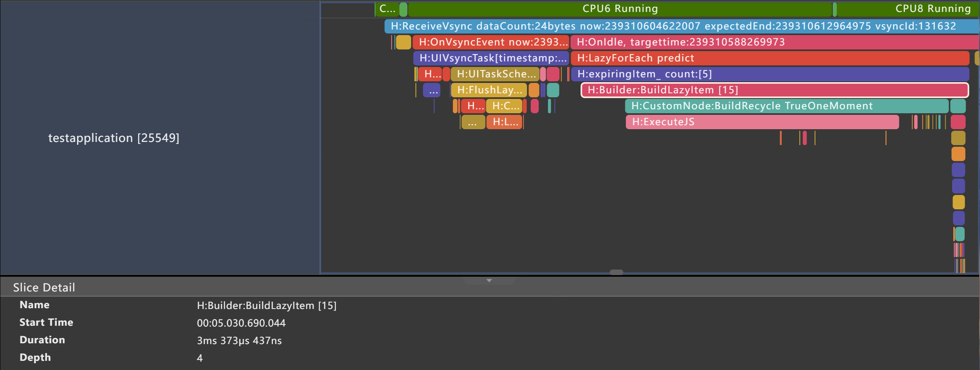This screenshot has width=980, height=370.
Task: Click the Duration value 3ms 373µs 437ns
Action: pos(239,340)
